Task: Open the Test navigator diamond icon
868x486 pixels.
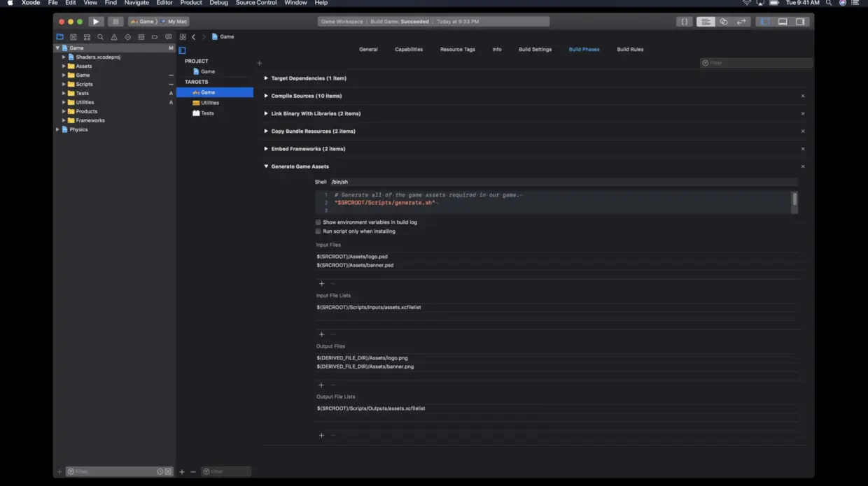Action: pyautogui.click(x=127, y=37)
